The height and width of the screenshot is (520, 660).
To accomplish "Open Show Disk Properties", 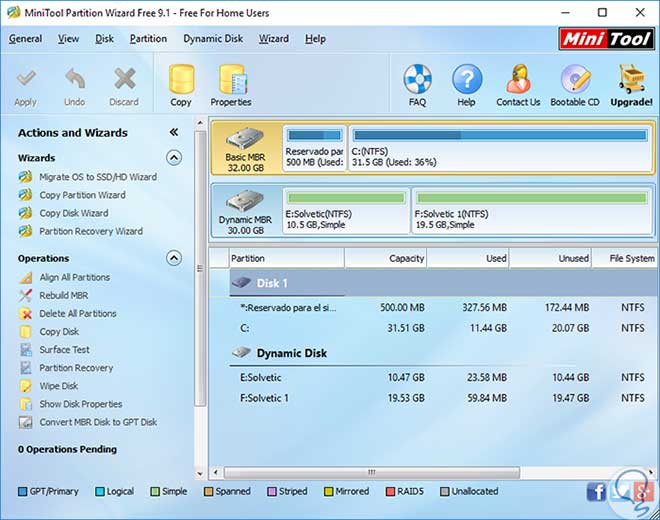I will click(x=81, y=404).
